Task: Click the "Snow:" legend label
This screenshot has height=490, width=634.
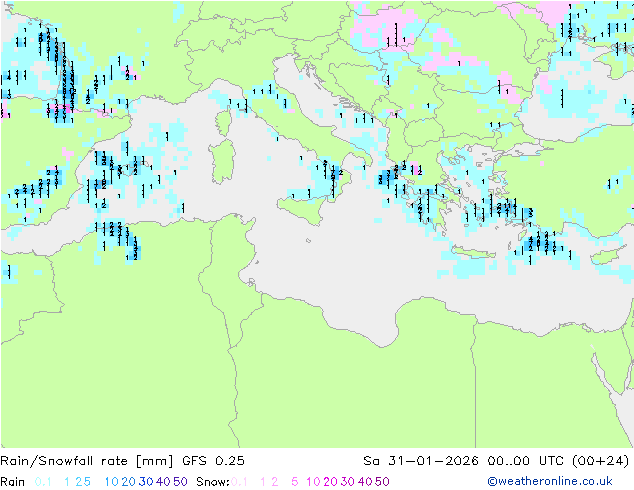Action: tap(213, 482)
